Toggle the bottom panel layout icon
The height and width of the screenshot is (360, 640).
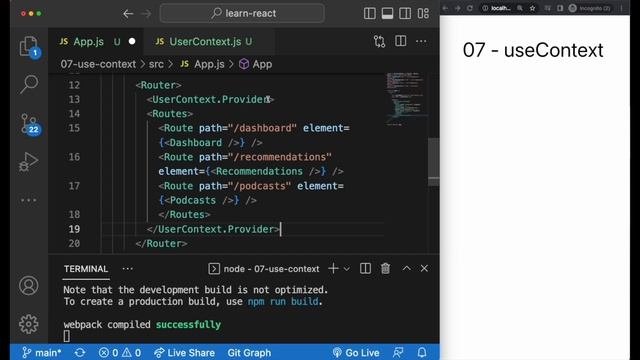coord(387,13)
